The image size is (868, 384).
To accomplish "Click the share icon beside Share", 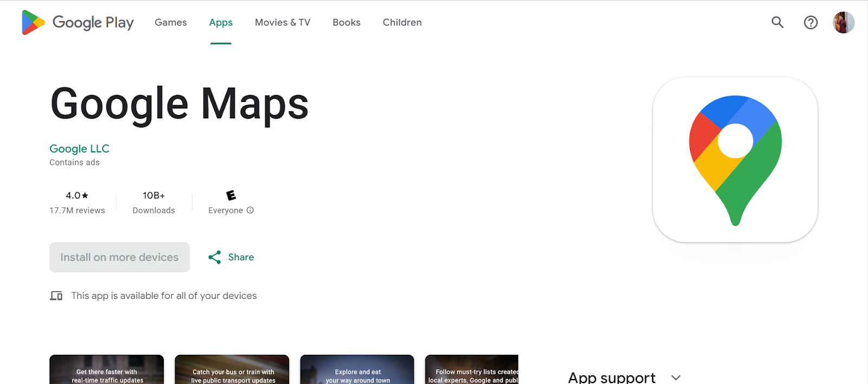I will point(215,257).
